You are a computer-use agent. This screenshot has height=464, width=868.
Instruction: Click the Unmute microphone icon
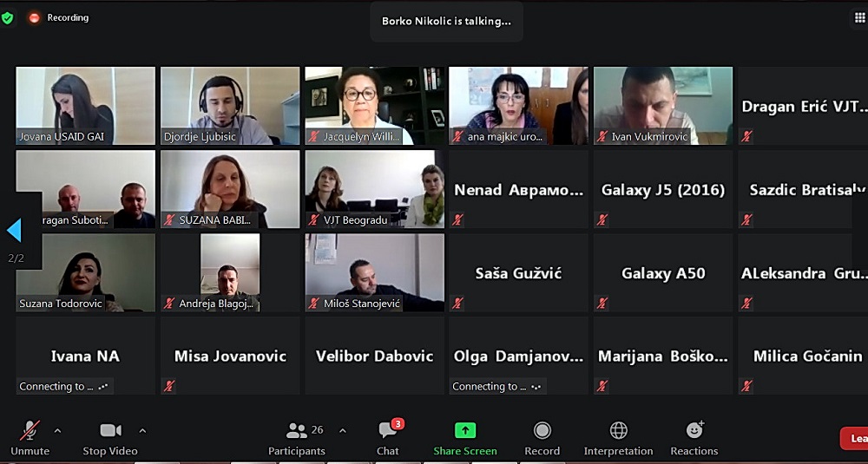(30, 430)
